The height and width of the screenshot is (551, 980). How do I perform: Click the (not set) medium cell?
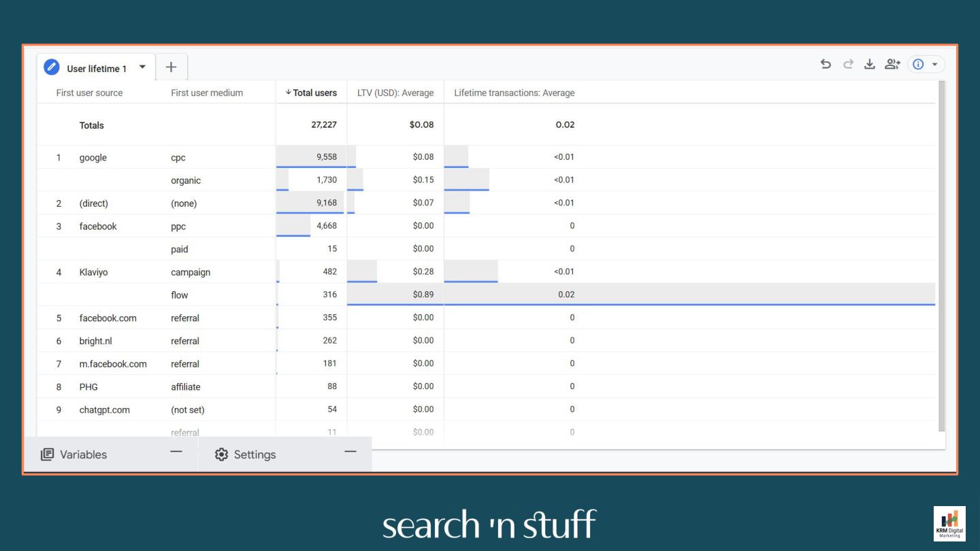188,410
